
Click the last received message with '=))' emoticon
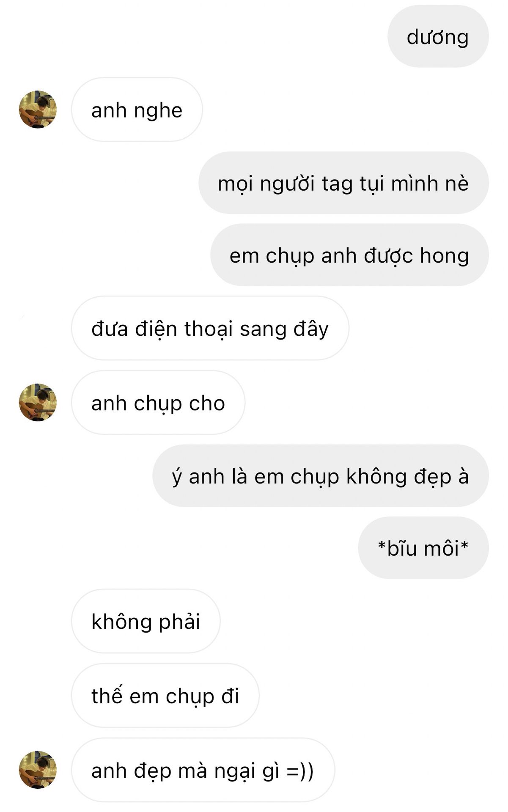203,770
